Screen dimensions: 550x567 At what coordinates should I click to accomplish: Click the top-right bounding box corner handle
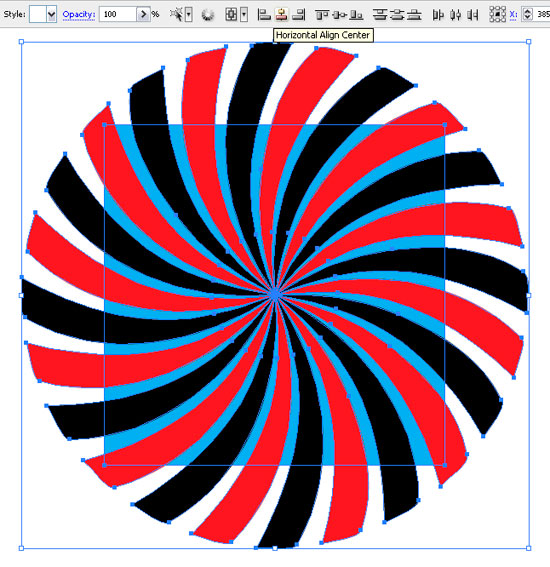point(529,42)
